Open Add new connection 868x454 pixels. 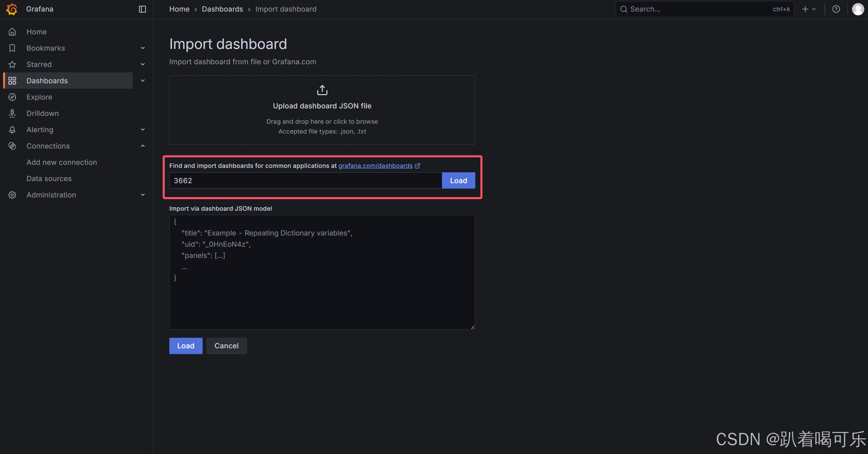tap(62, 162)
